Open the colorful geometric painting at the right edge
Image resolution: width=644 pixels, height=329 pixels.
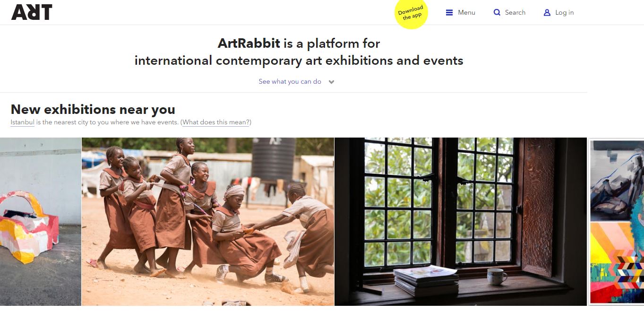click(617, 263)
